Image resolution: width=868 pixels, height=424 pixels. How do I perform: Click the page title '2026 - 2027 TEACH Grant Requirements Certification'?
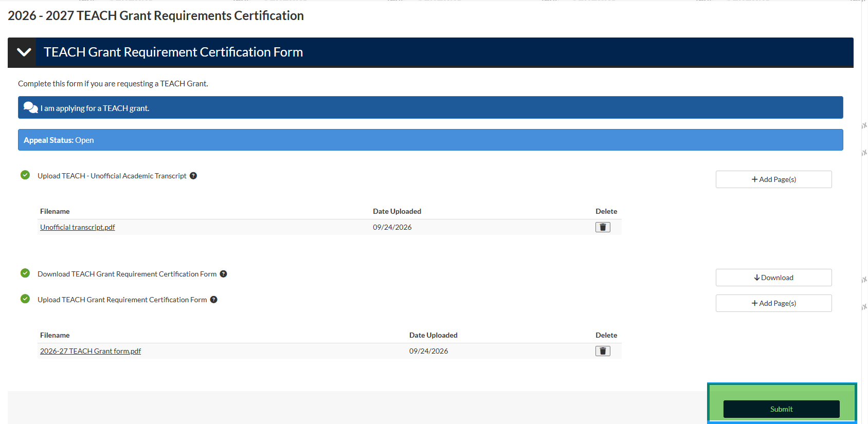tap(156, 16)
